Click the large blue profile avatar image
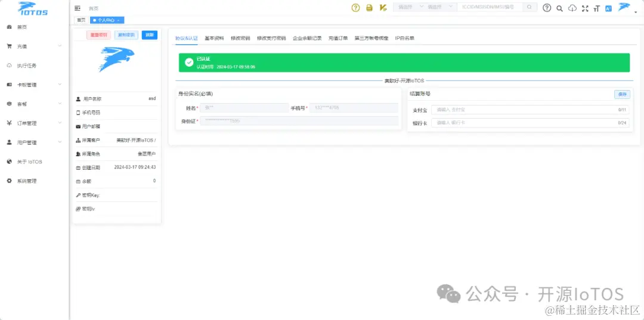Screen dimensions: 644x320 click(x=117, y=59)
